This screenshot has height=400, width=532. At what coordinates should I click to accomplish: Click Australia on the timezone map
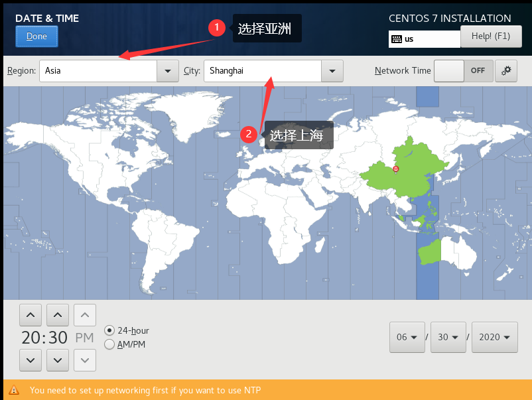tap(448, 253)
